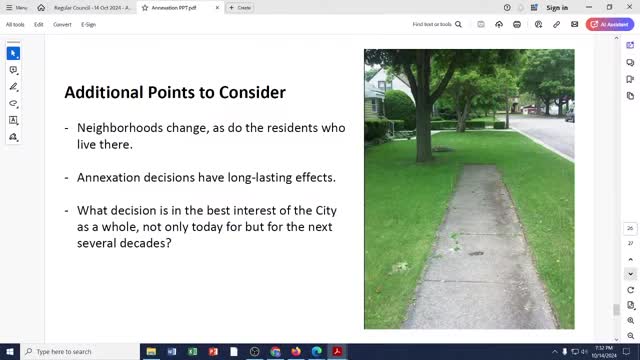Expand hidden system tray icons chevron
This screenshot has width=640, height=360.
click(x=555, y=351)
